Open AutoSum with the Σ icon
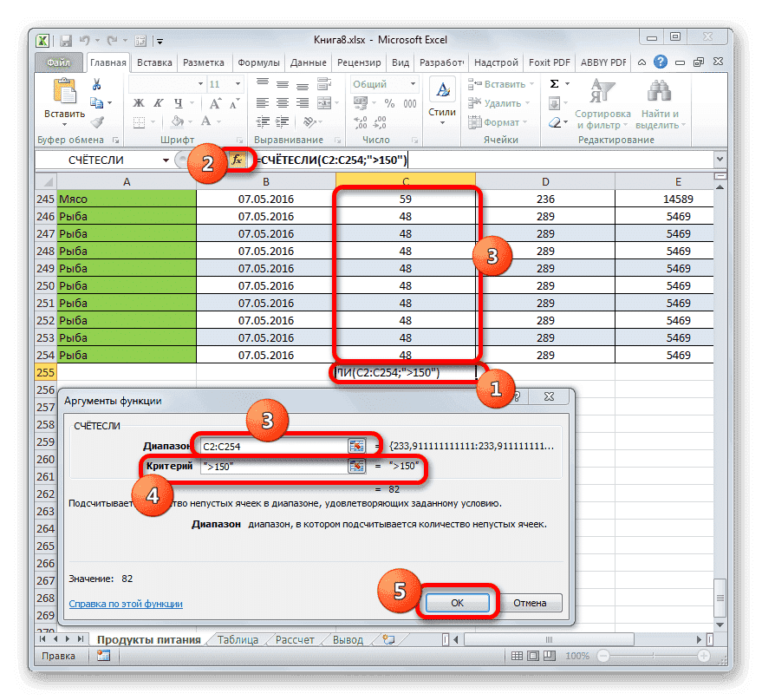Viewport: 762px width, 700px height. click(x=554, y=82)
